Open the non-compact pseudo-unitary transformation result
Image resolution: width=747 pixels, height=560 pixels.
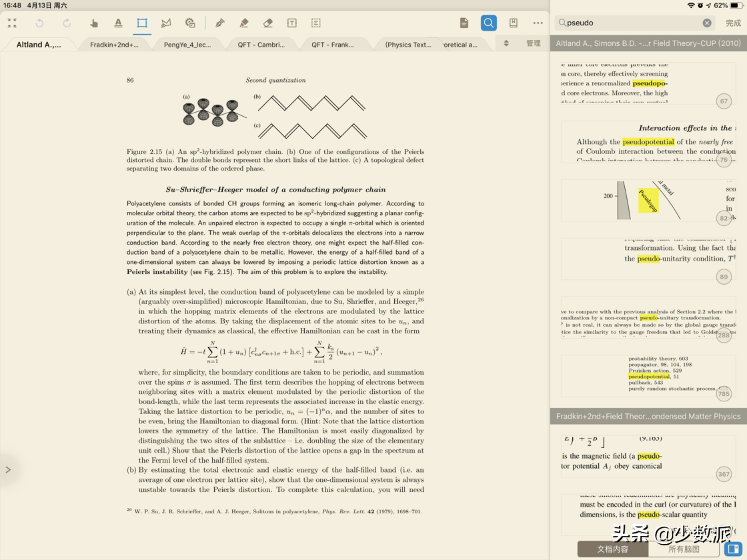point(648,317)
